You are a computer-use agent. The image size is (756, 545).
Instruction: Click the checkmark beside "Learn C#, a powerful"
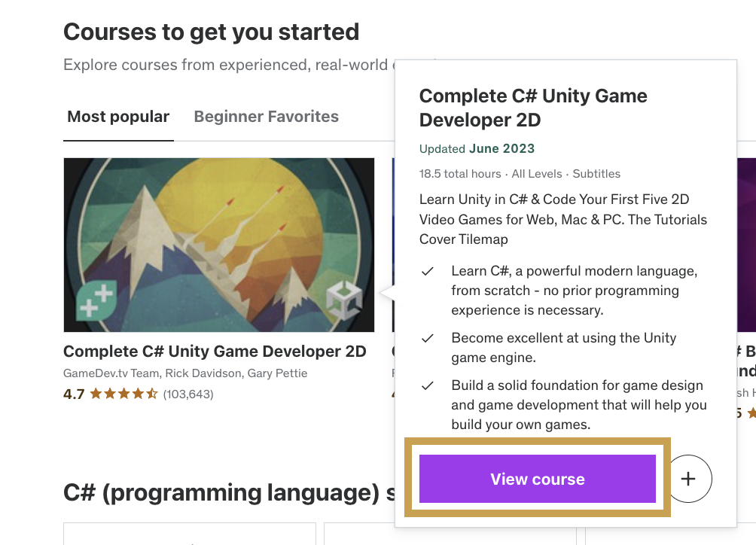[x=428, y=271]
